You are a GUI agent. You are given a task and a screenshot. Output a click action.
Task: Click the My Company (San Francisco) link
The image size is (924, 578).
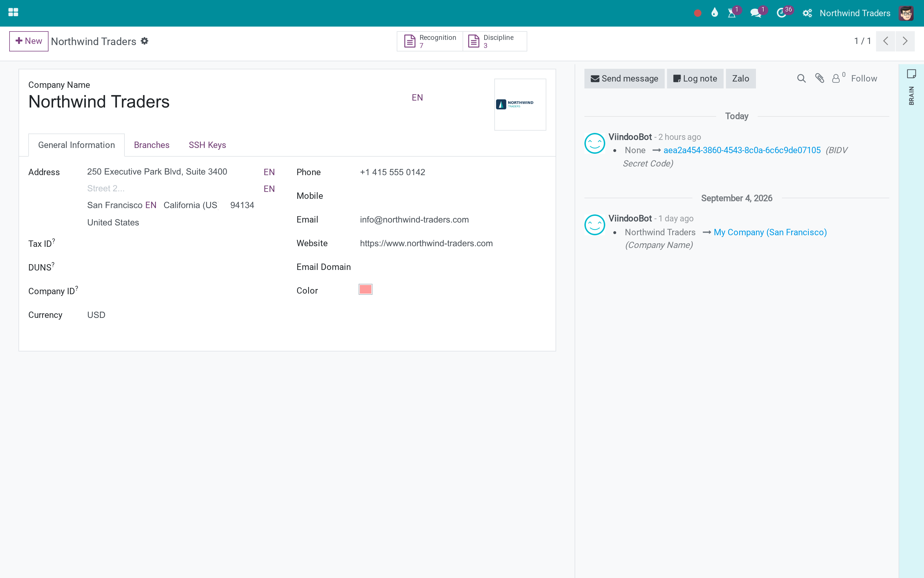pos(770,232)
